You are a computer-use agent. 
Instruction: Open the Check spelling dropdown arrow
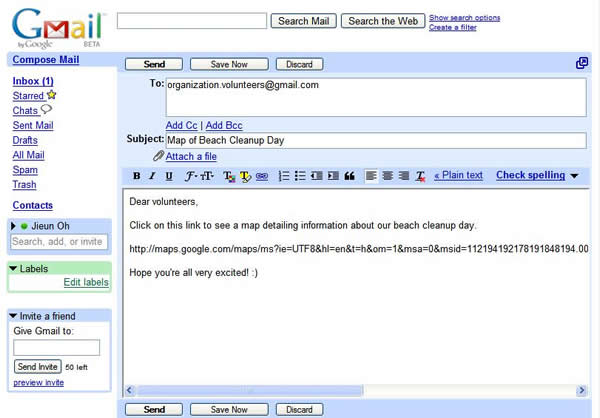point(574,176)
